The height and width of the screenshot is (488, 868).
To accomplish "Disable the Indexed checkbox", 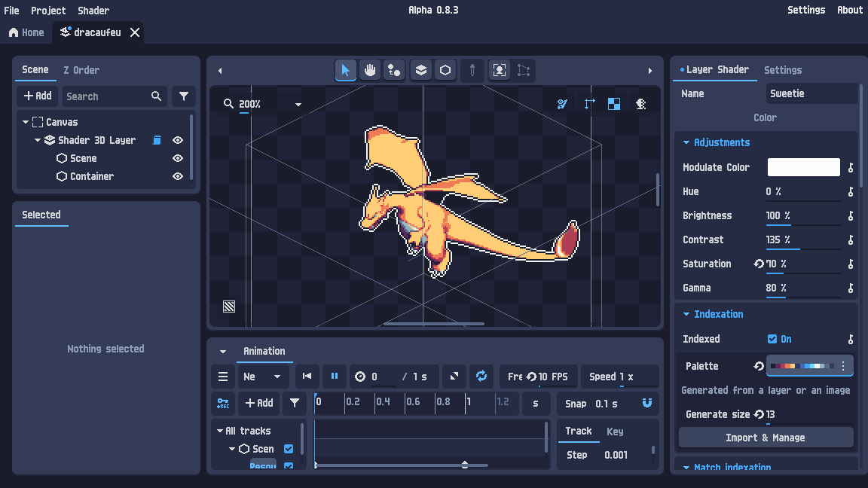I will pos(772,339).
